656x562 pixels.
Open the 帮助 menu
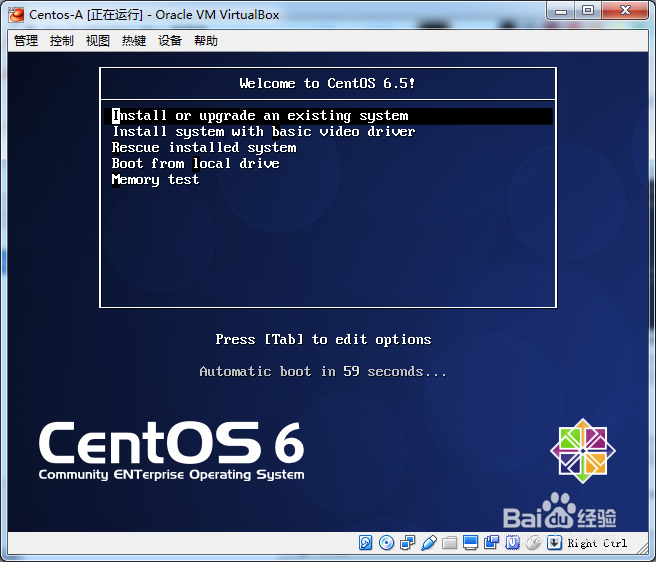coord(206,41)
